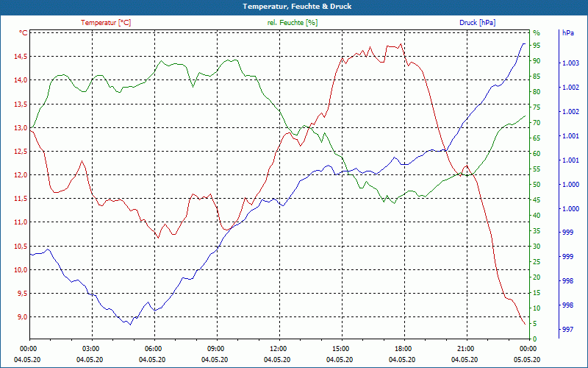Select the green 'rel. Feuchte [%]' legend label
The height and width of the screenshot is (368, 588).
click(x=293, y=23)
